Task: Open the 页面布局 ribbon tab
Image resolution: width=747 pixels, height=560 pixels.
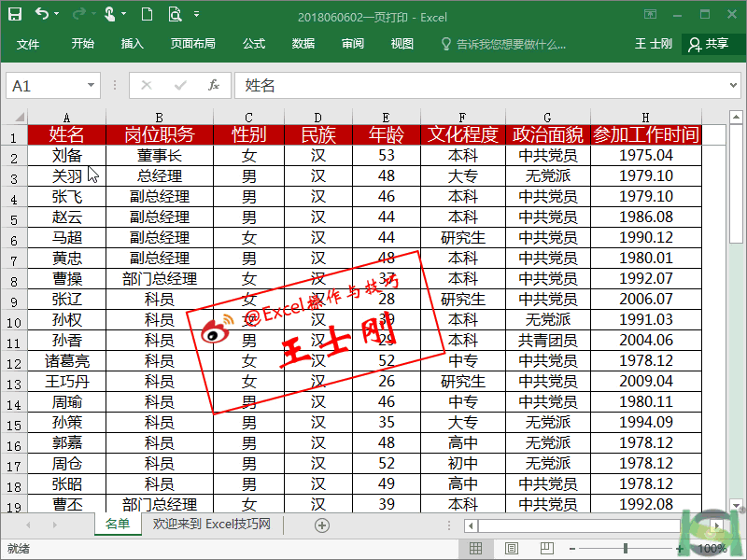Action: click(x=192, y=44)
